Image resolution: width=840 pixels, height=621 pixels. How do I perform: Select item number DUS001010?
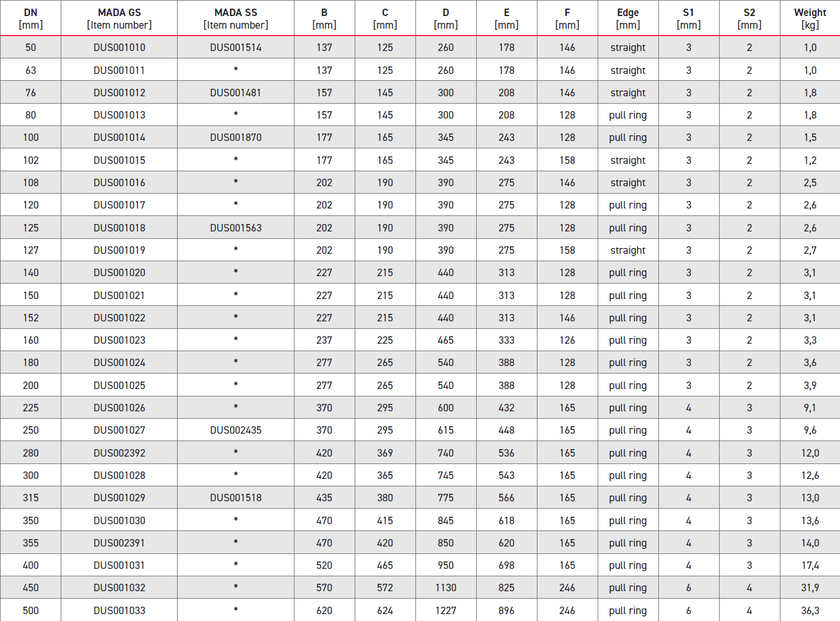[x=119, y=48]
